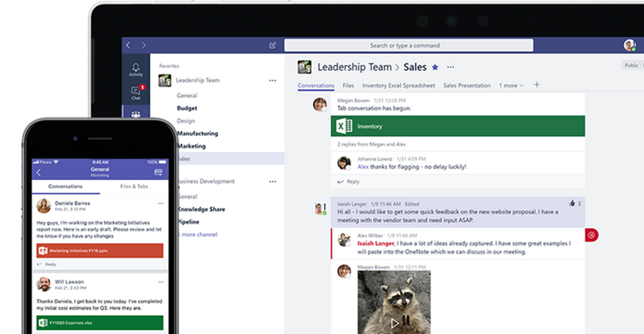
Task: Click the profile avatar in the top right
Action: pyautogui.click(x=629, y=45)
